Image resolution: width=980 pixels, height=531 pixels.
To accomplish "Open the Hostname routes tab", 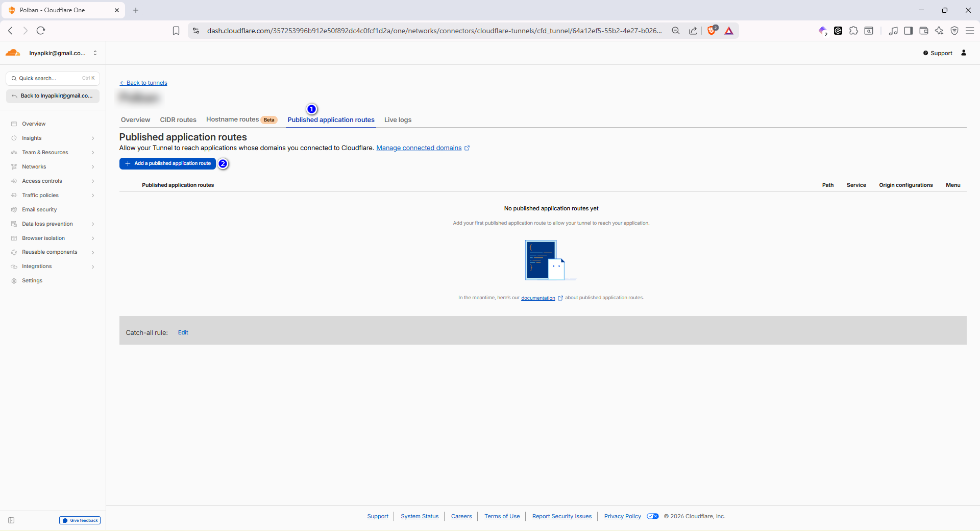I will (241, 119).
